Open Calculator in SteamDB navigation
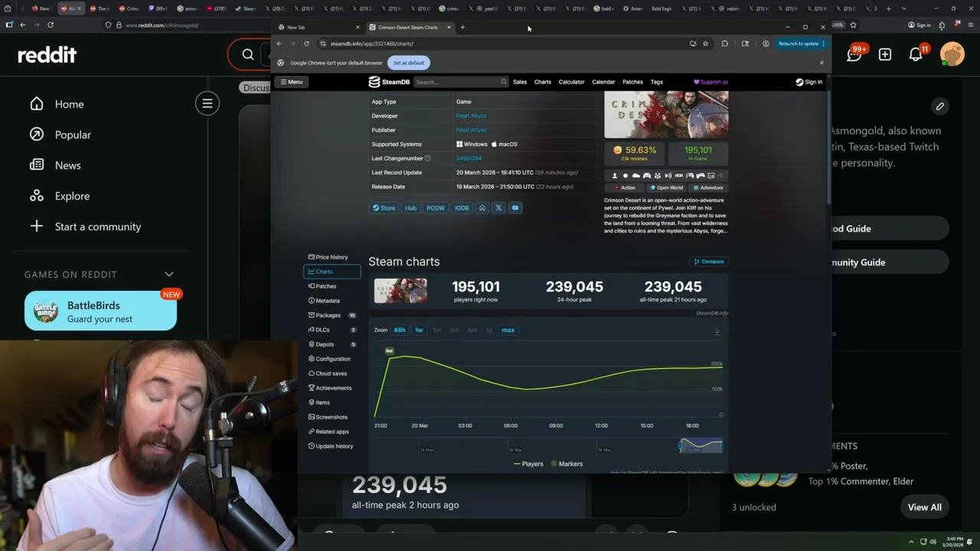Image resolution: width=980 pixels, height=551 pixels. click(x=571, y=82)
